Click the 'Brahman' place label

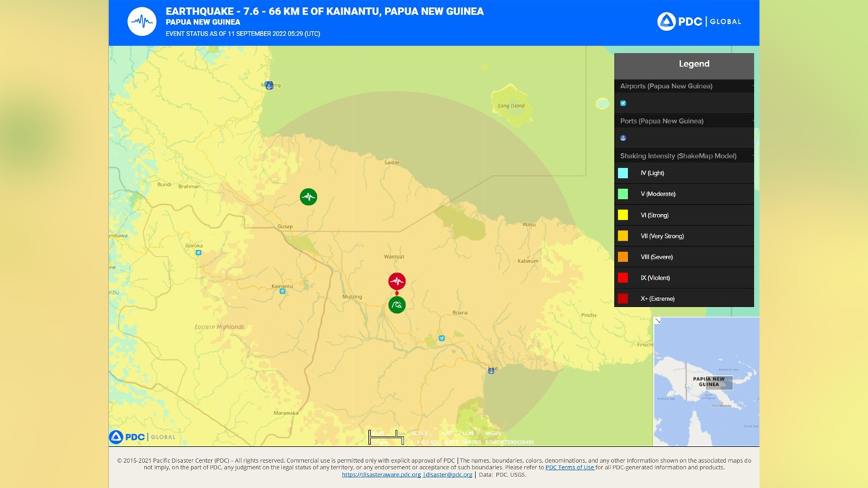[x=190, y=187]
